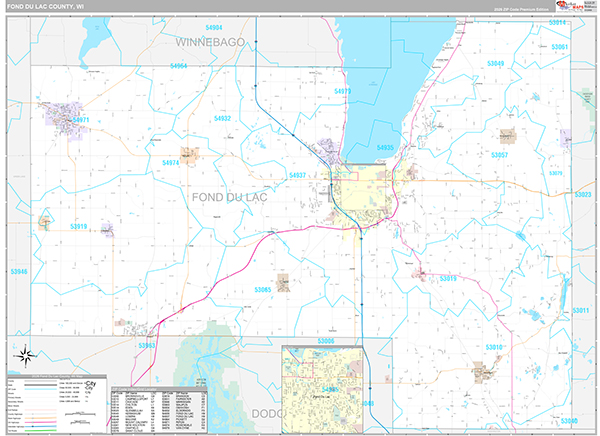Select ZIP code label 54971
Screen dimensions: 600x436
coord(81,121)
